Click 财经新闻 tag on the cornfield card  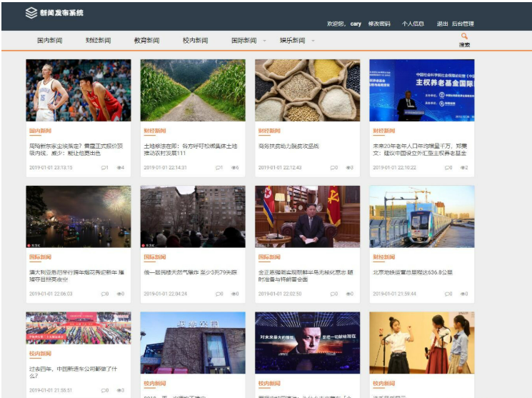coord(155,131)
